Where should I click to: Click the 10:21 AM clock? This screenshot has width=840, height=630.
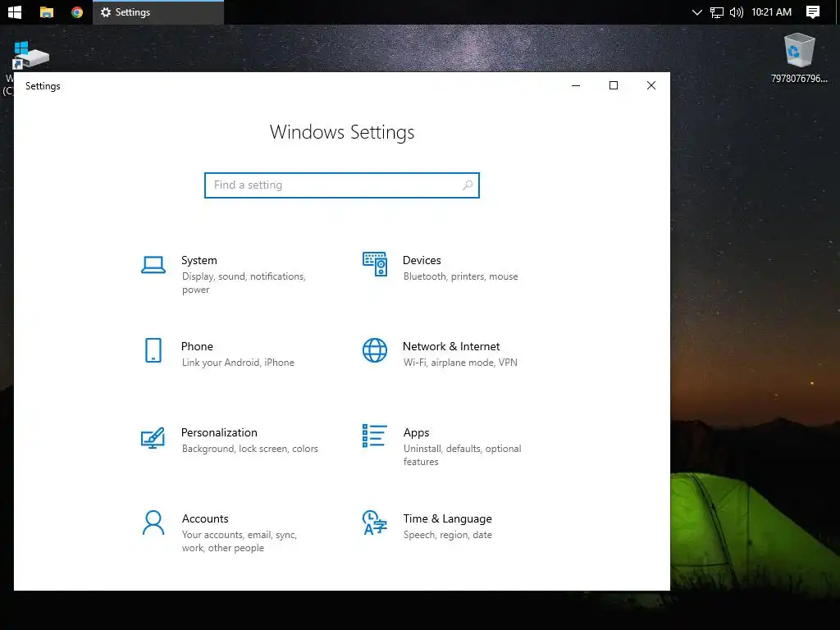[771, 11]
